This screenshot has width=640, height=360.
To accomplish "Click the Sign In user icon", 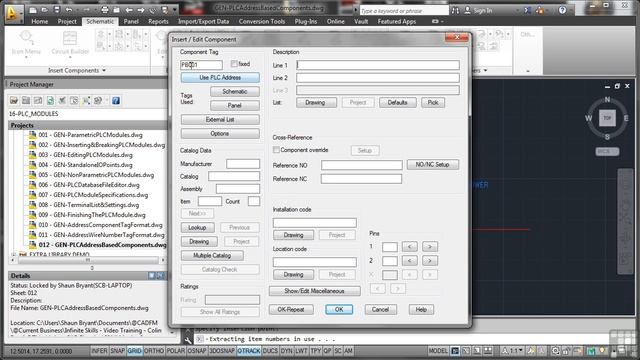I will (467, 10).
